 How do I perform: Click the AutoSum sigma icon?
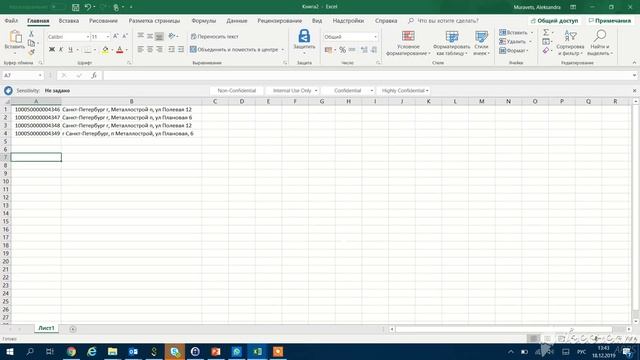coord(546,33)
